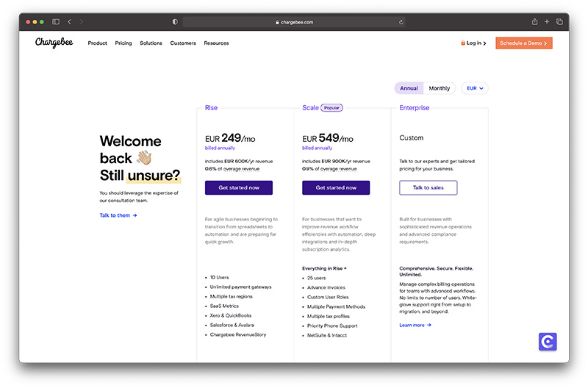Click the browser back arrow
The height and width of the screenshot is (388, 588).
[x=70, y=22]
